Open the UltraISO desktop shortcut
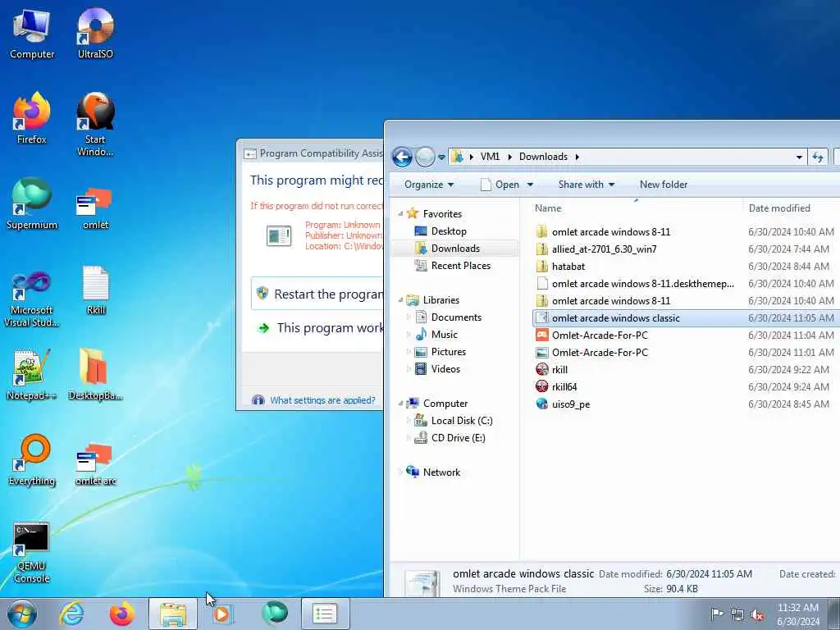Image resolution: width=840 pixels, height=630 pixels. (x=95, y=33)
